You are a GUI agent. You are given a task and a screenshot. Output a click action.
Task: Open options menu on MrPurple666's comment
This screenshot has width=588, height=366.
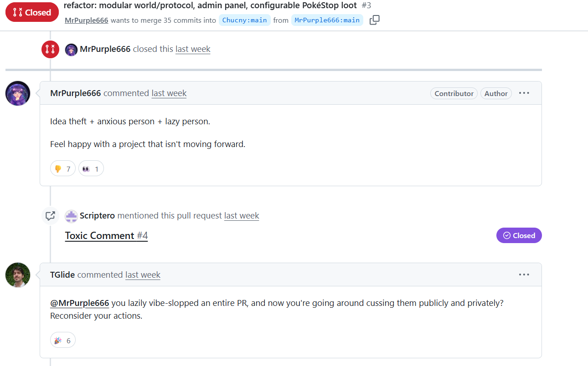[x=524, y=93]
